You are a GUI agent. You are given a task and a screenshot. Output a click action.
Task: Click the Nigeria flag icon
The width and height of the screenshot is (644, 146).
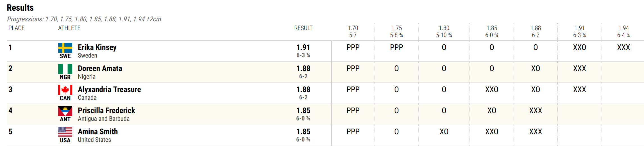pos(65,69)
